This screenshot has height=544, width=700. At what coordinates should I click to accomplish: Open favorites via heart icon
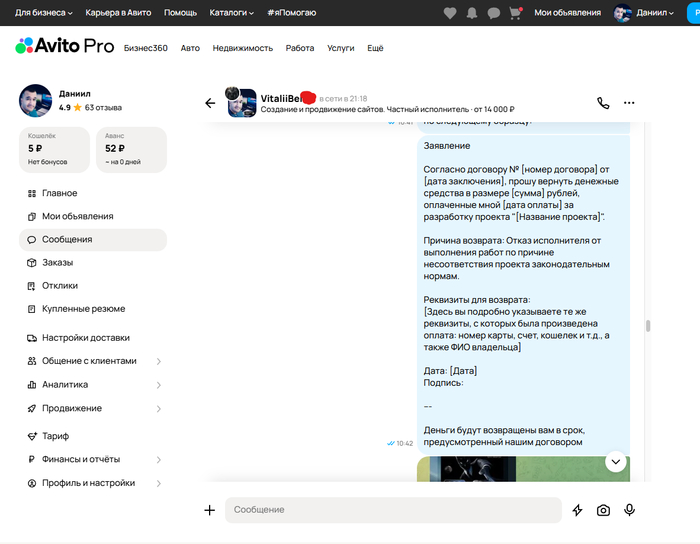[x=450, y=13]
